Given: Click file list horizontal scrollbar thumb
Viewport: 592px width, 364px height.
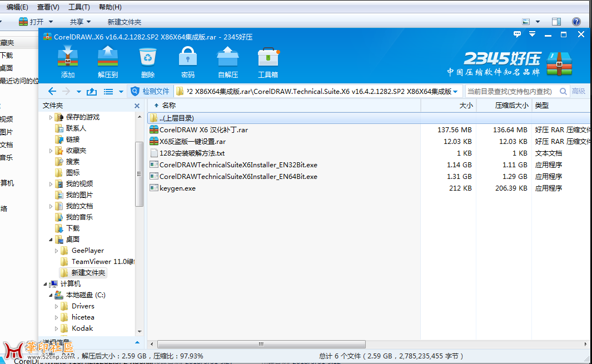Looking at the screenshot, I should coord(261,344).
